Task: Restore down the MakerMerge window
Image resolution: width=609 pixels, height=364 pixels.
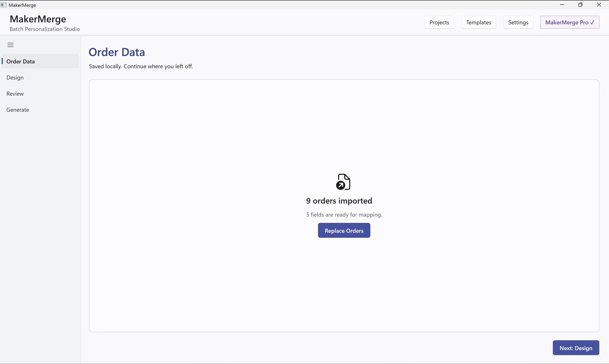Action: (x=580, y=5)
